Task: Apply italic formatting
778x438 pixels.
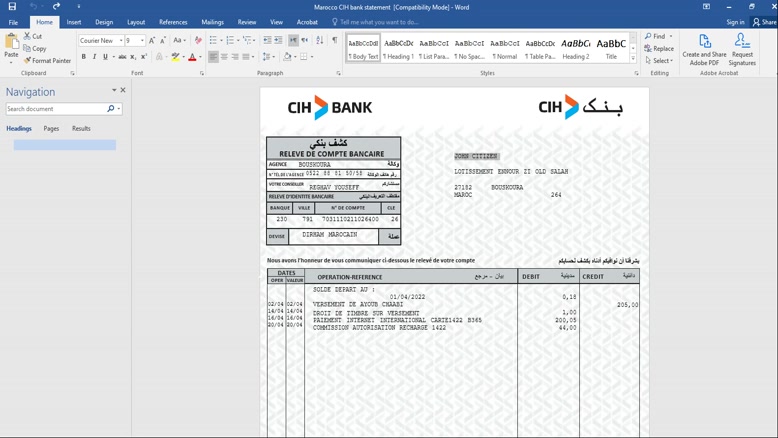Action: tap(95, 57)
